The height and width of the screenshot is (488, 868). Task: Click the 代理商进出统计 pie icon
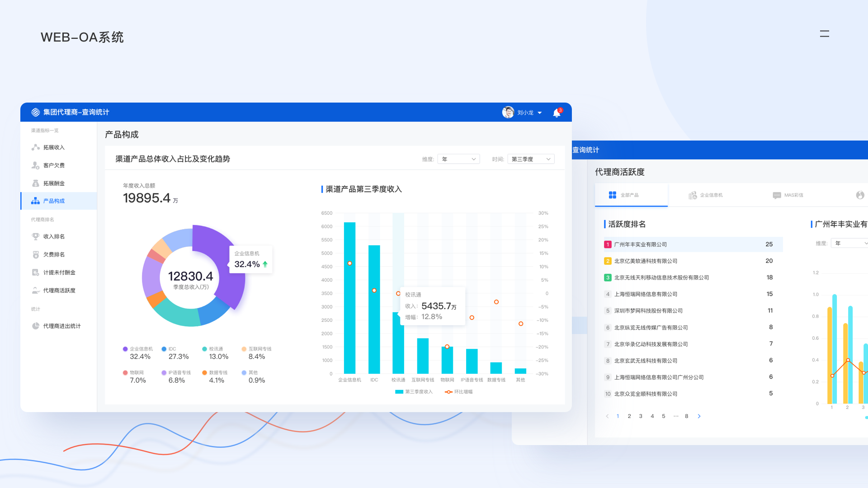tap(36, 326)
